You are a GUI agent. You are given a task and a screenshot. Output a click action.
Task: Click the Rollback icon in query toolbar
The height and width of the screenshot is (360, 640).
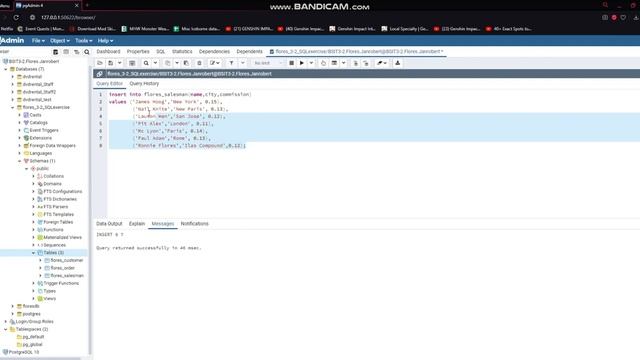click(x=366, y=63)
